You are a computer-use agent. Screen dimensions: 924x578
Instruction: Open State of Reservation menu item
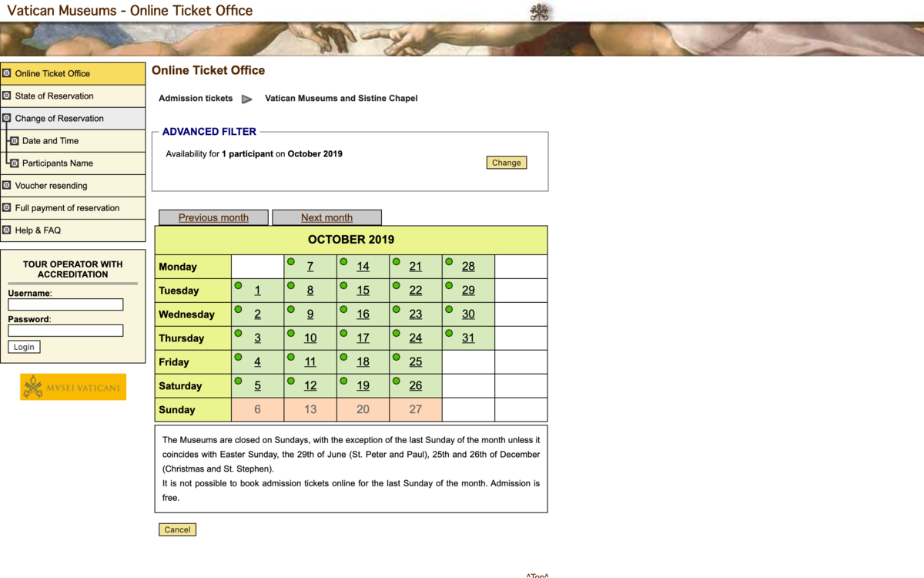(x=73, y=96)
